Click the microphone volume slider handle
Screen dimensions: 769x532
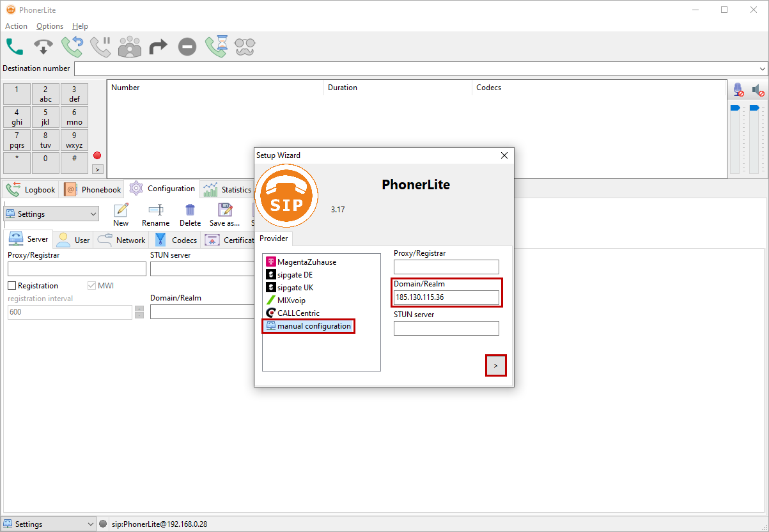(734, 108)
